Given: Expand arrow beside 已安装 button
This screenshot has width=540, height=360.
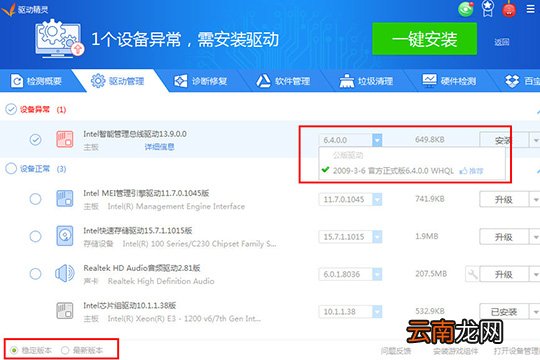Looking at the screenshot, I should pos(535,312).
